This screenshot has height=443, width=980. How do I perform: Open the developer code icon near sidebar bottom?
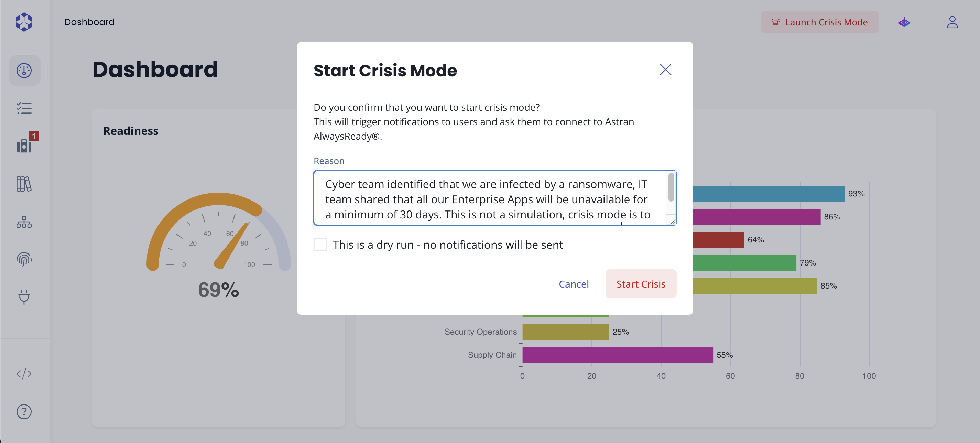(24, 374)
